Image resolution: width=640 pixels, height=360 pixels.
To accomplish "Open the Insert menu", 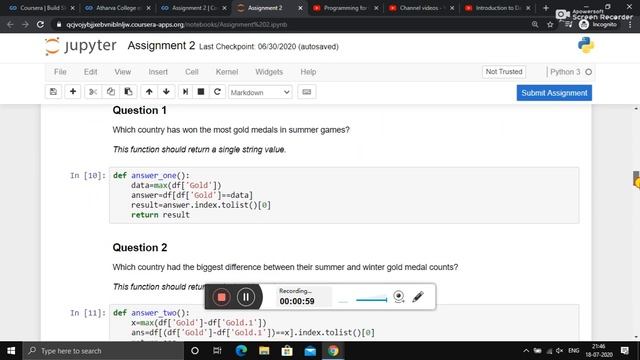I will click(x=158, y=72).
